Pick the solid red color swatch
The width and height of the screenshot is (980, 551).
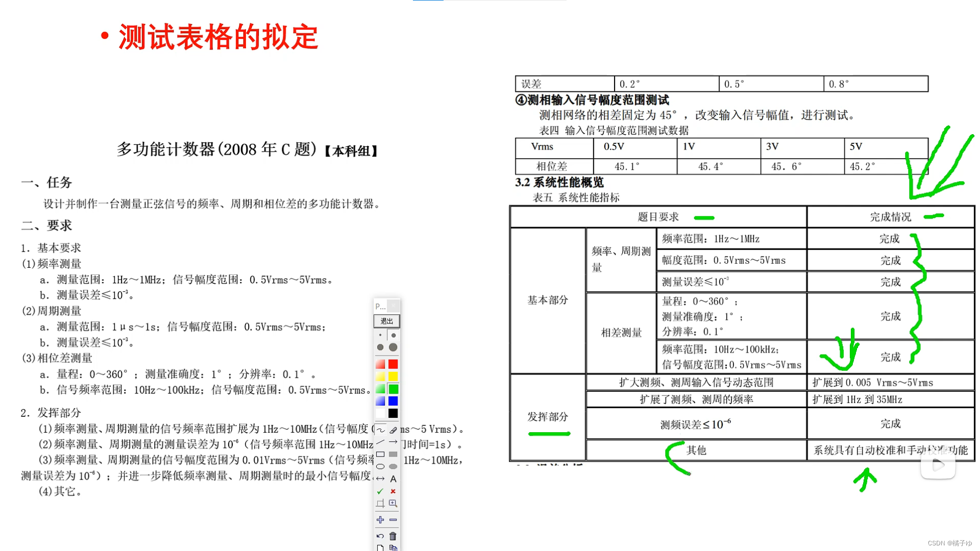pos(393,364)
